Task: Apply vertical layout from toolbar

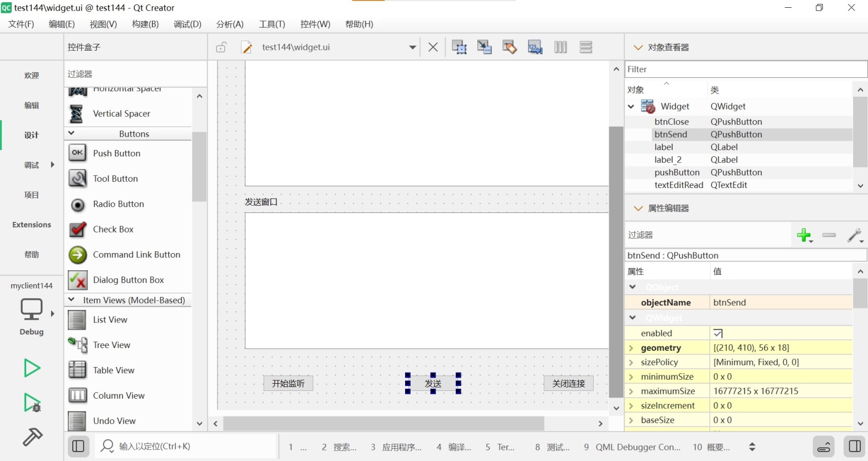Action: [585, 47]
